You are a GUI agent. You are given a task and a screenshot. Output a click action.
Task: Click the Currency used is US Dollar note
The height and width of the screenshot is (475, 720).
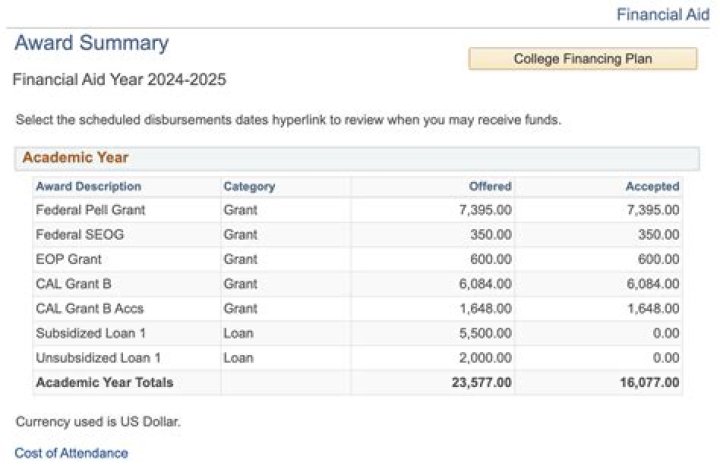(x=98, y=422)
